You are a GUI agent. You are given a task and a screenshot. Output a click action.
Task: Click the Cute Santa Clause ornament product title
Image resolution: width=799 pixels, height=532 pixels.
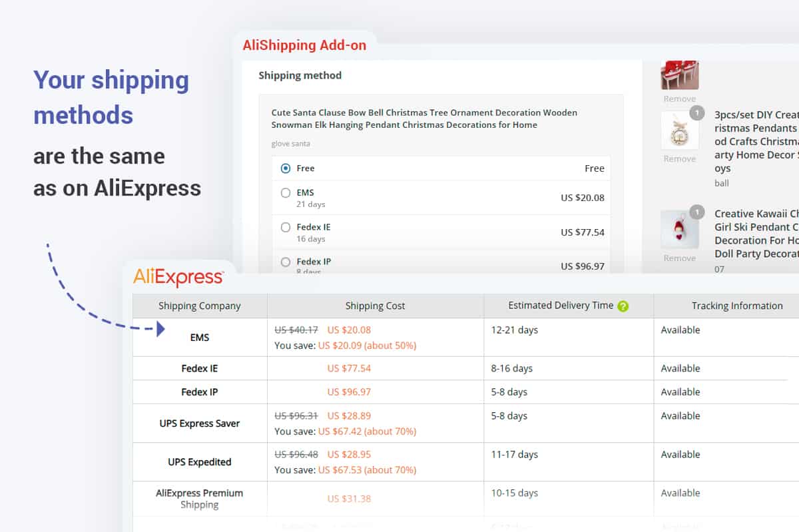click(423, 119)
